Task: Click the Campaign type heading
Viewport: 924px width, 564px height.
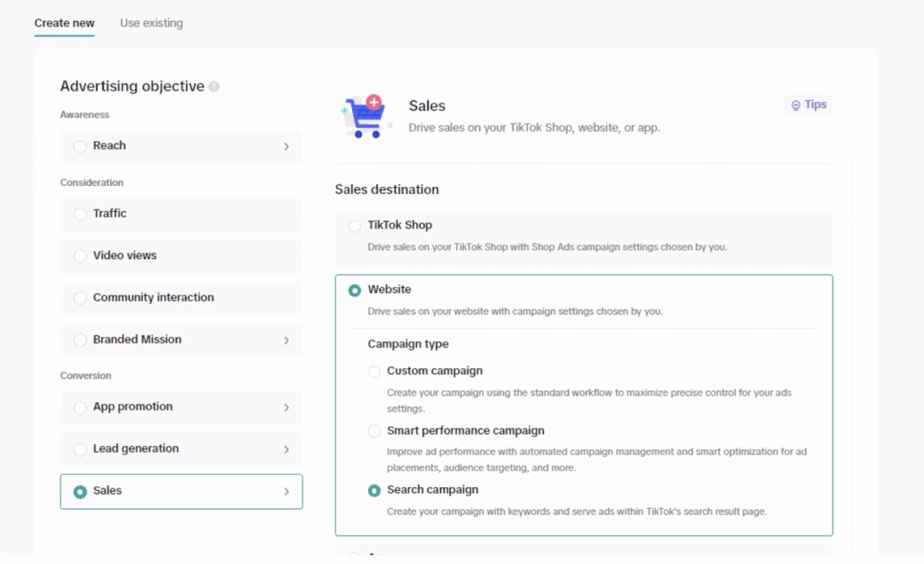Action: point(408,344)
